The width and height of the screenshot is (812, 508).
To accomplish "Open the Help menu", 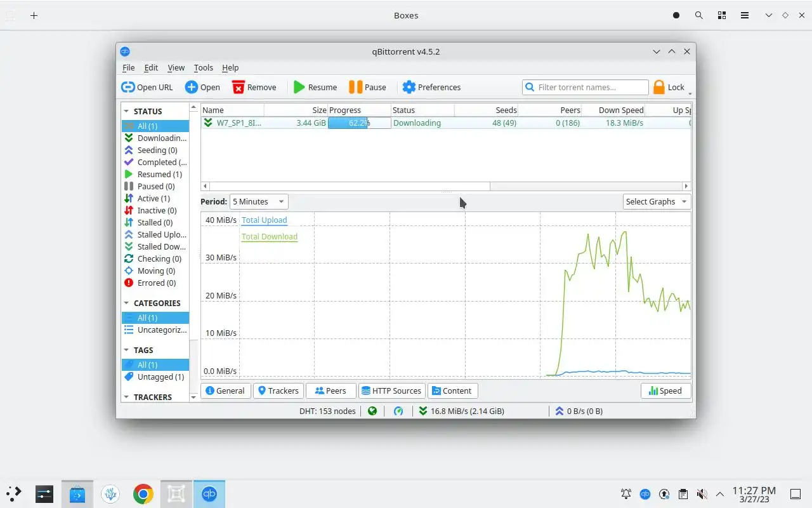I will click(230, 67).
